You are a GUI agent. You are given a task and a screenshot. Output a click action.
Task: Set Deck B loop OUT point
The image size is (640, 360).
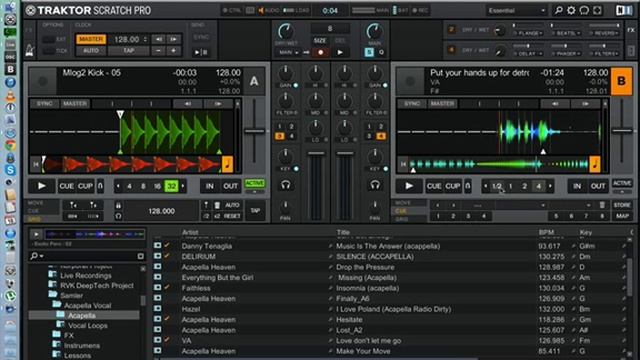(x=598, y=186)
